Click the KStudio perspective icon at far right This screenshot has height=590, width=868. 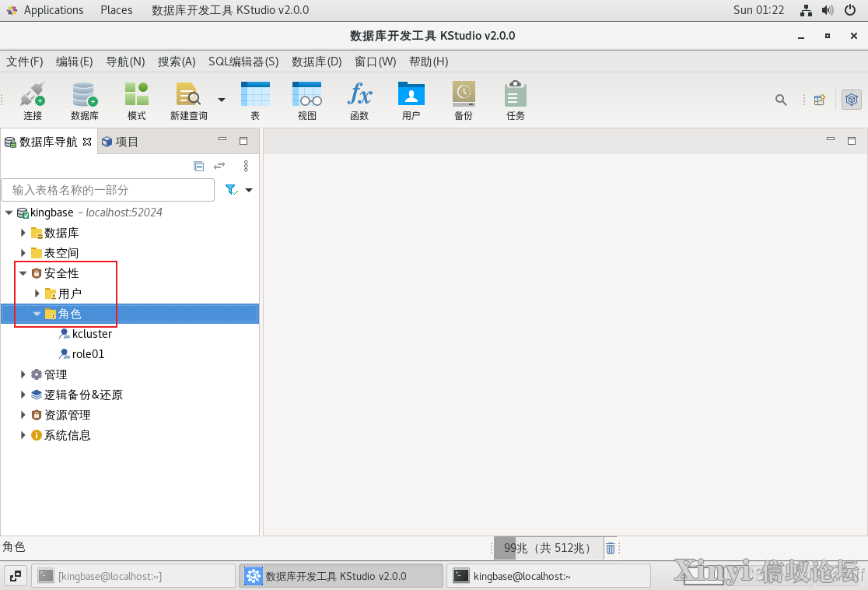coord(852,100)
